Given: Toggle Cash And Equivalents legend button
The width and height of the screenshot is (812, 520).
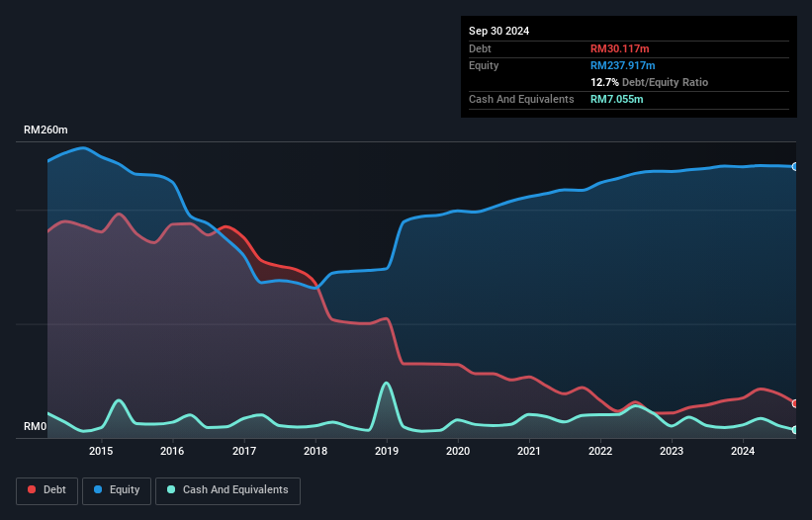Looking at the screenshot, I should pos(227,490).
